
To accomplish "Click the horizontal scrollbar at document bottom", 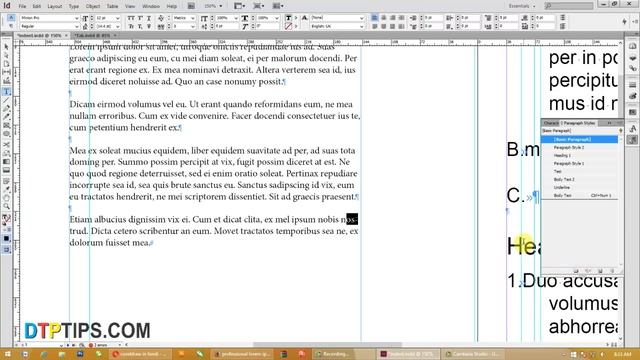I will 327,345.
